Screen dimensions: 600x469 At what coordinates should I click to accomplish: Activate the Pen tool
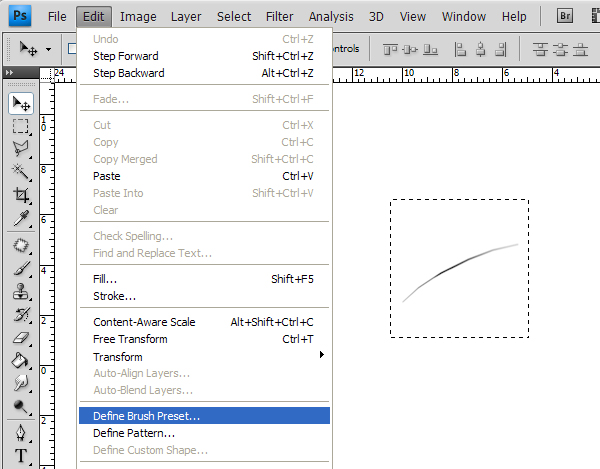[x=20, y=433]
